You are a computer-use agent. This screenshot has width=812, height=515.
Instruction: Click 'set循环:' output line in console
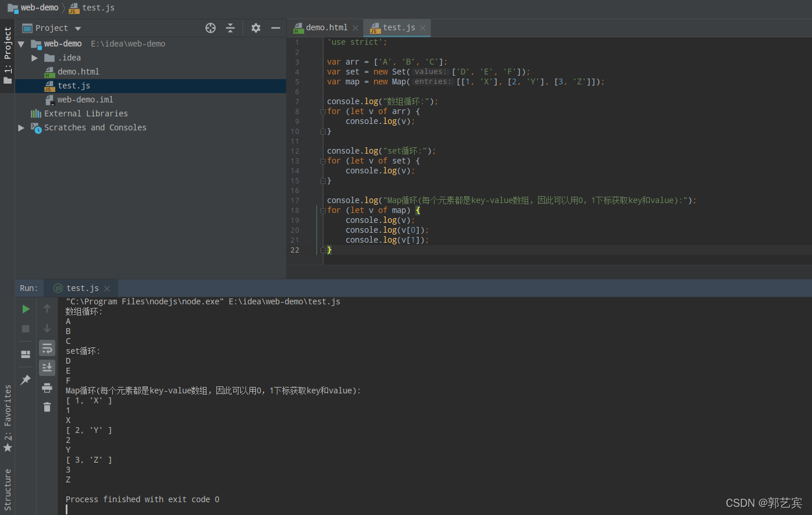[x=83, y=351]
